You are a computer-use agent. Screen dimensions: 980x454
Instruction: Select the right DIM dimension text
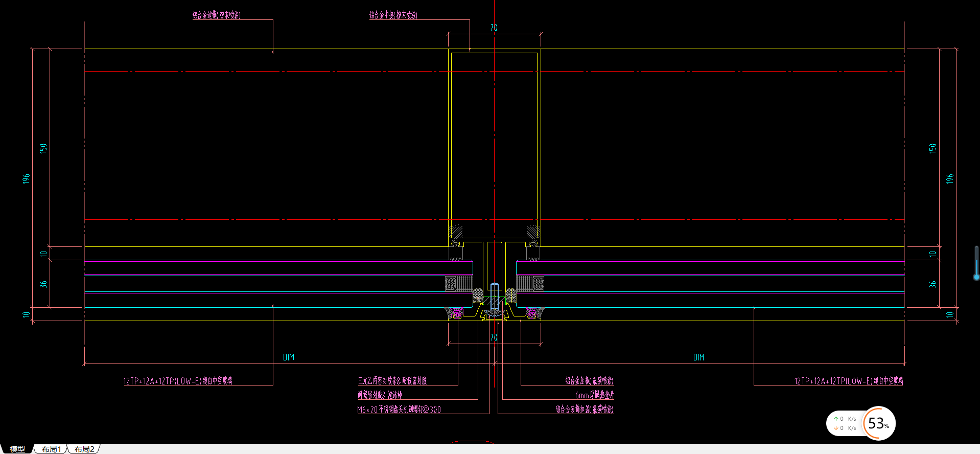[698, 357]
